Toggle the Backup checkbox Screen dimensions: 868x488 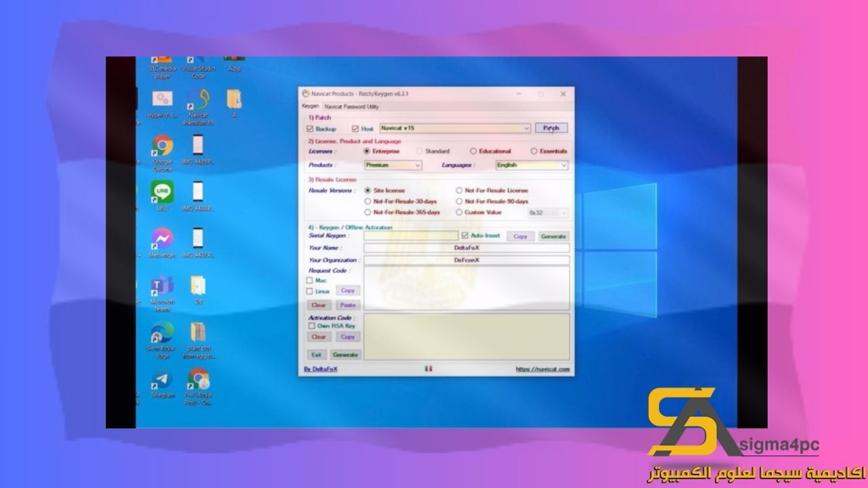coord(311,128)
